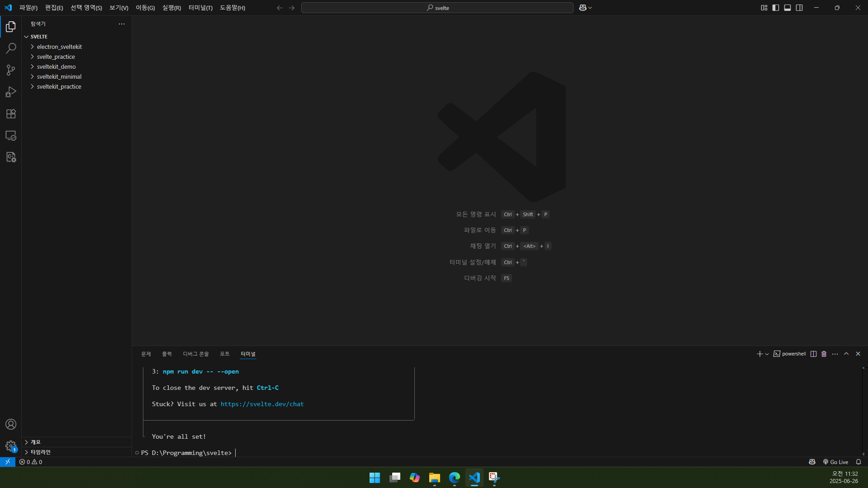Switch to the 출력 panel tab
The height and width of the screenshot is (488, 868).
pos(167,354)
